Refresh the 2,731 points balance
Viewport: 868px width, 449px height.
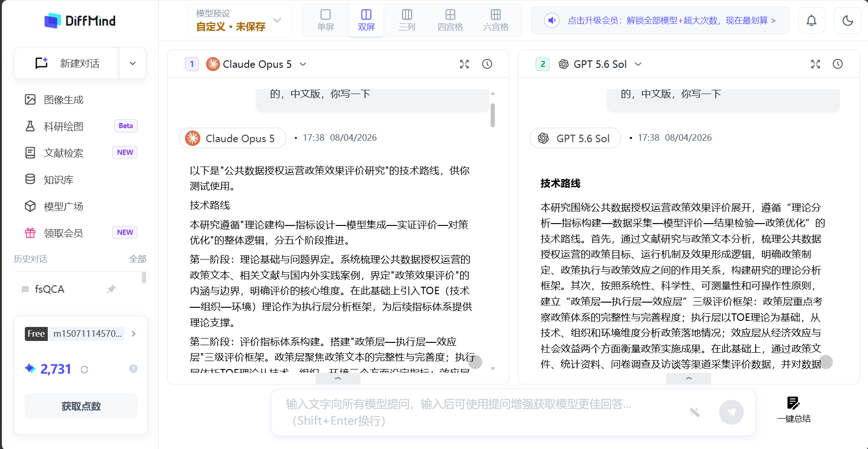84,369
